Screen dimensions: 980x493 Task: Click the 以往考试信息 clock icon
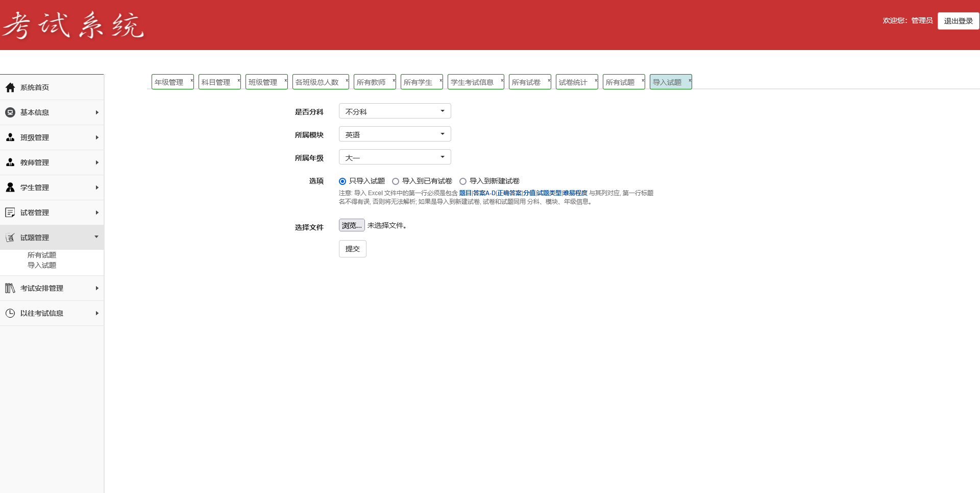click(x=10, y=313)
